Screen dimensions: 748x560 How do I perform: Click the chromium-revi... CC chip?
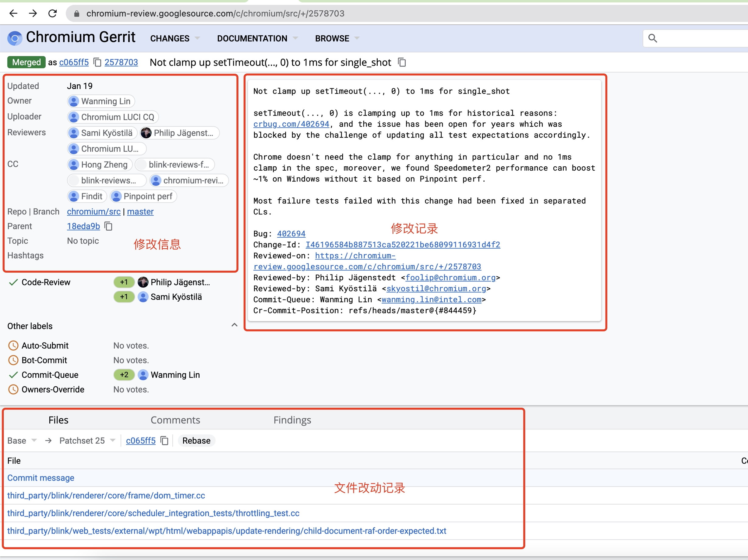point(189,180)
